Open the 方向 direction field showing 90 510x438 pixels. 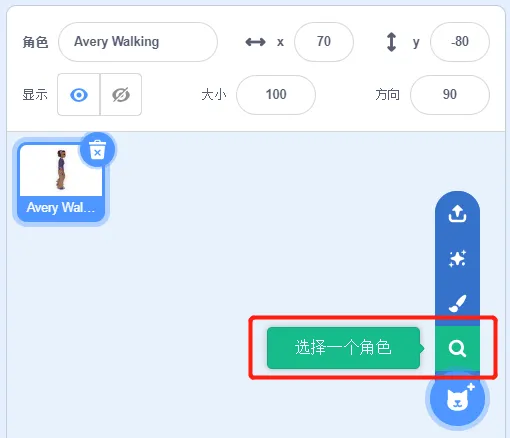(450, 95)
